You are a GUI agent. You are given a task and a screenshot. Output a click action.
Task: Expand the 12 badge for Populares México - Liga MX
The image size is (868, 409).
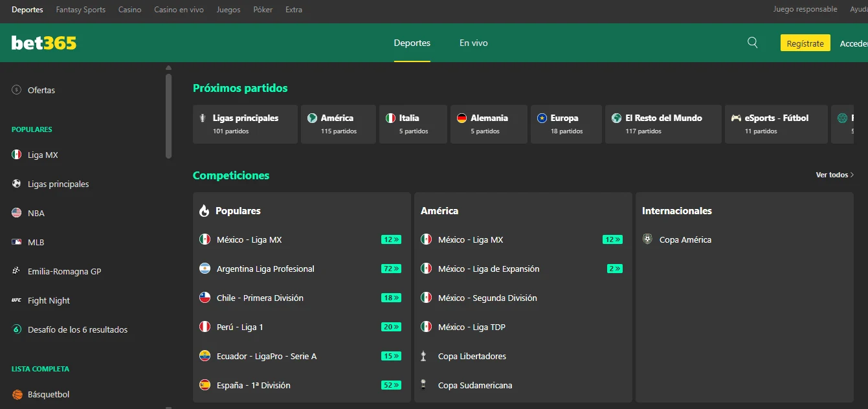pos(391,239)
